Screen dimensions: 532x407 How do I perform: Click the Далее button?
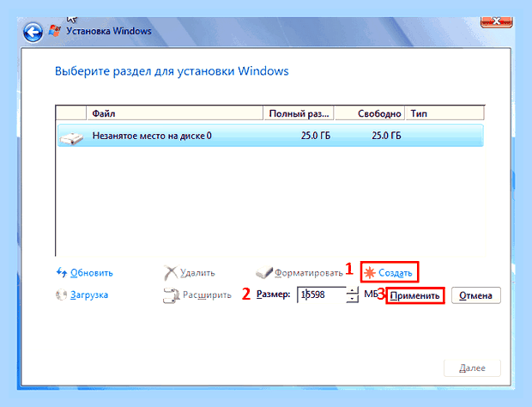tap(472, 368)
